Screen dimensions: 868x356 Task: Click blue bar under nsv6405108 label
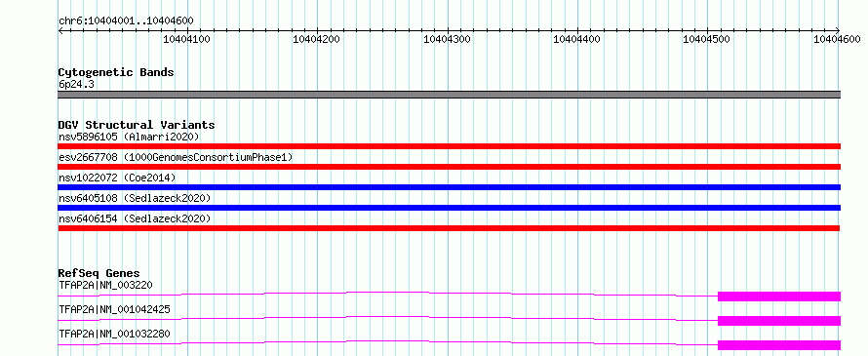click(x=449, y=208)
